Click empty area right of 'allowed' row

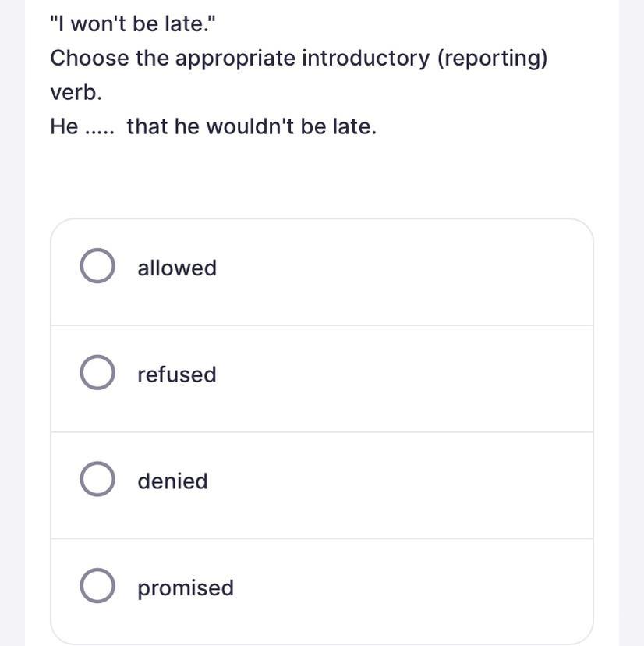point(404,272)
